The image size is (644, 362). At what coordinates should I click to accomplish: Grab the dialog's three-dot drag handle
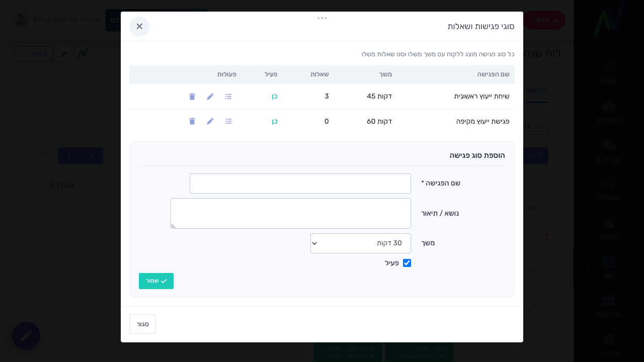pos(322,18)
